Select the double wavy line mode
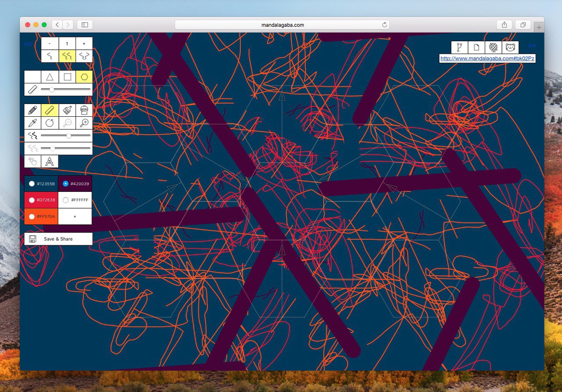This screenshot has width=562, height=392. [x=67, y=56]
